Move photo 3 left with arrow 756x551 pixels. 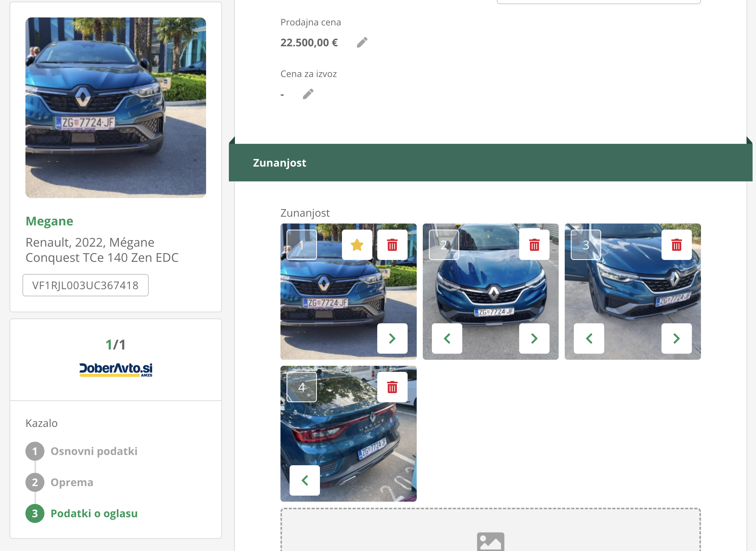click(589, 338)
